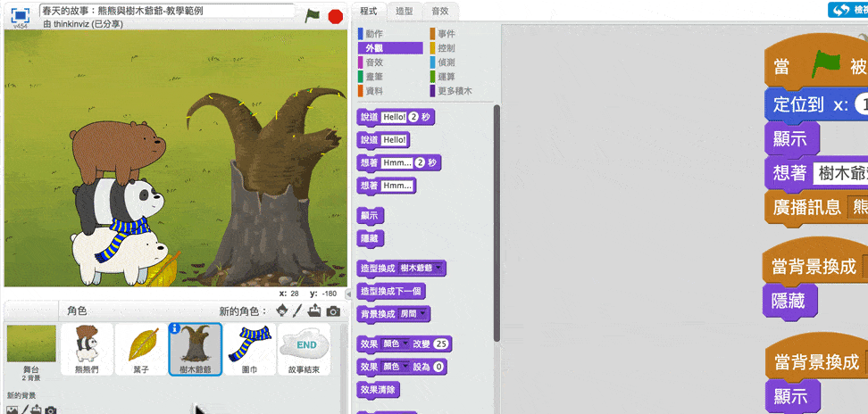Click the 效果清除 block
The height and width of the screenshot is (414, 868).
pos(378,390)
